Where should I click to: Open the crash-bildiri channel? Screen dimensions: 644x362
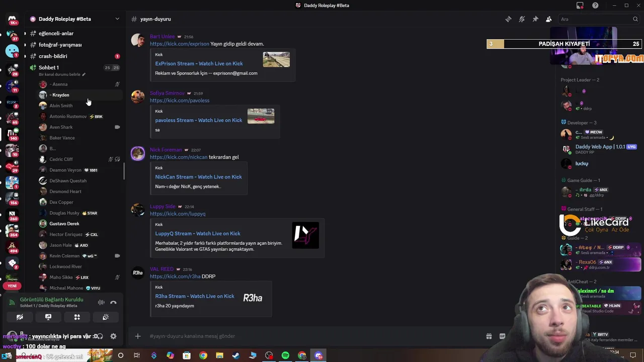pyautogui.click(x=53, y=56)
